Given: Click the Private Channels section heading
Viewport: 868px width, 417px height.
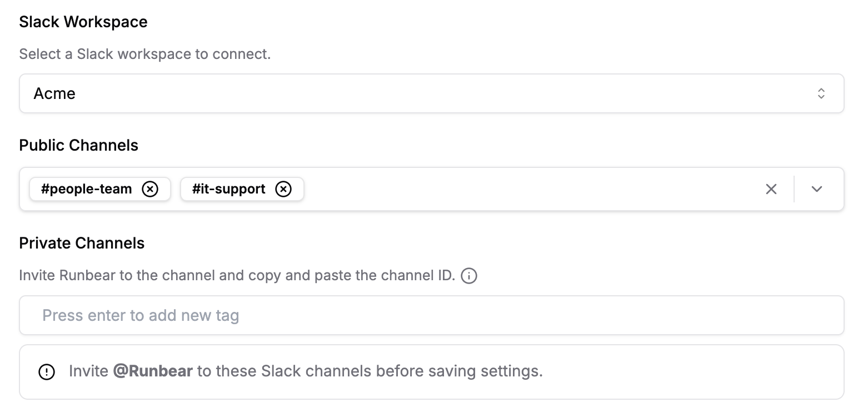Looking at the screenshot, I should coord(81,243).
